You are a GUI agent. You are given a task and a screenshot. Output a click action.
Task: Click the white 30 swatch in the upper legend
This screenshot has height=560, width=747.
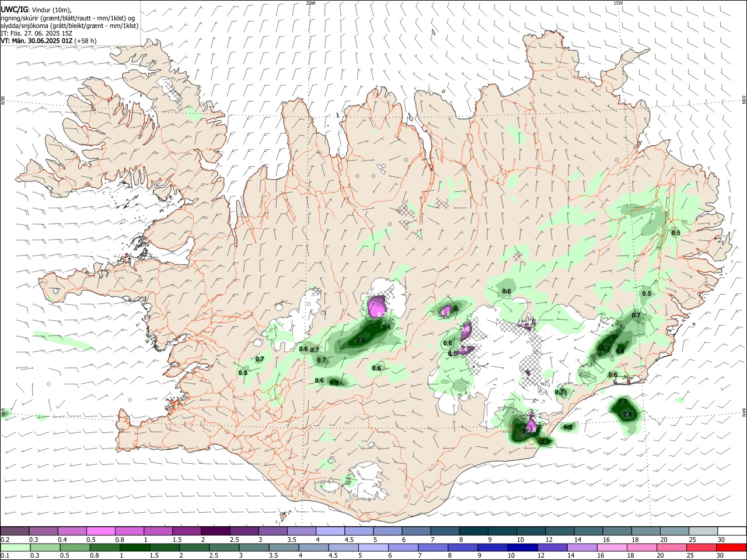point(732,531)
